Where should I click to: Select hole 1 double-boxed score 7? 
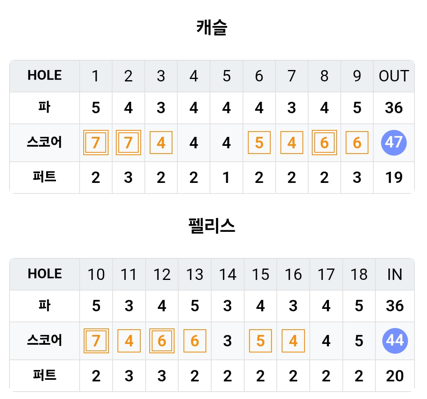pyautogui.click(x=96, y=143)
